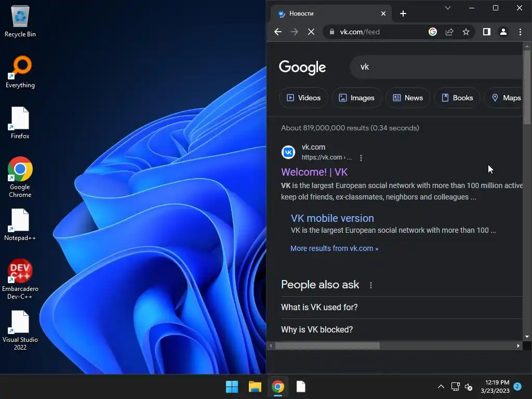Open a new Chrome tab
This screenshot has width=532, height=399.
[x=403, y=14]
